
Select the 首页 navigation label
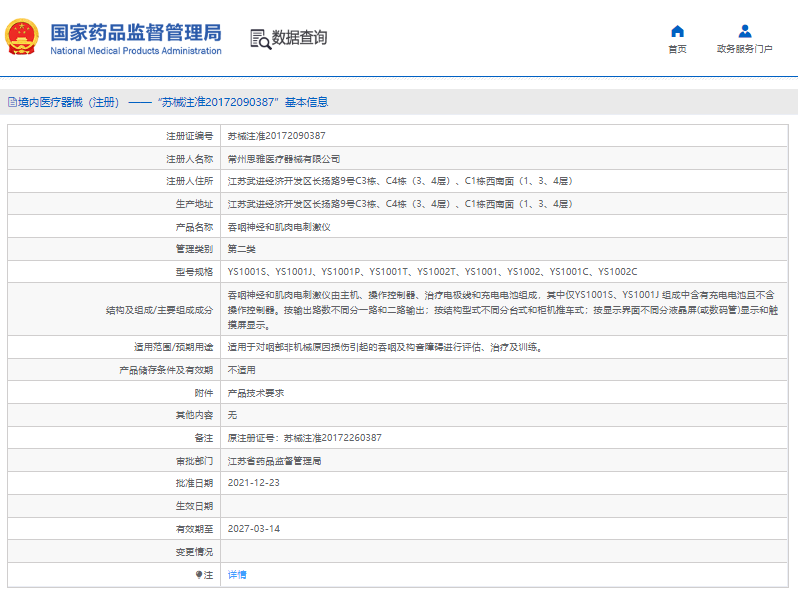[677, 49]
